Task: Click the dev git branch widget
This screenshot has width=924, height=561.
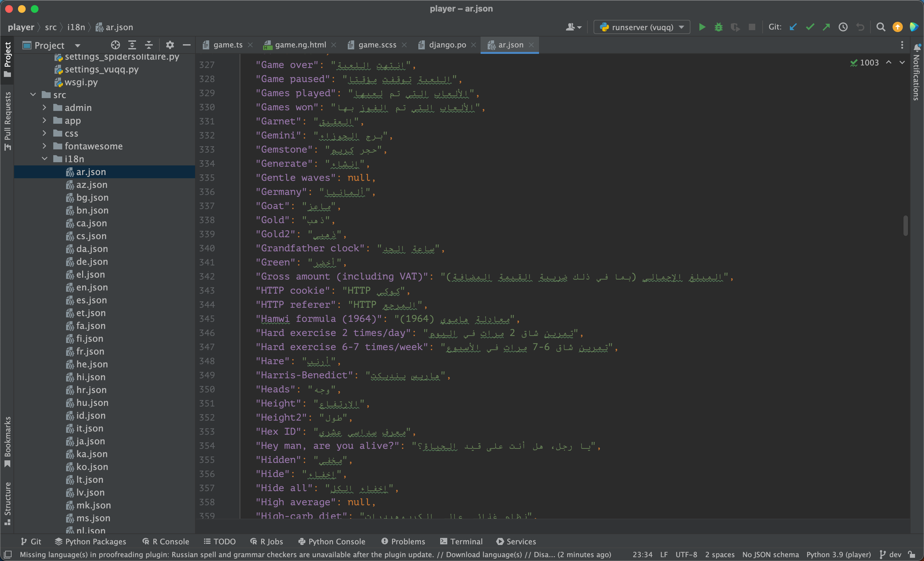Action: 890,554
